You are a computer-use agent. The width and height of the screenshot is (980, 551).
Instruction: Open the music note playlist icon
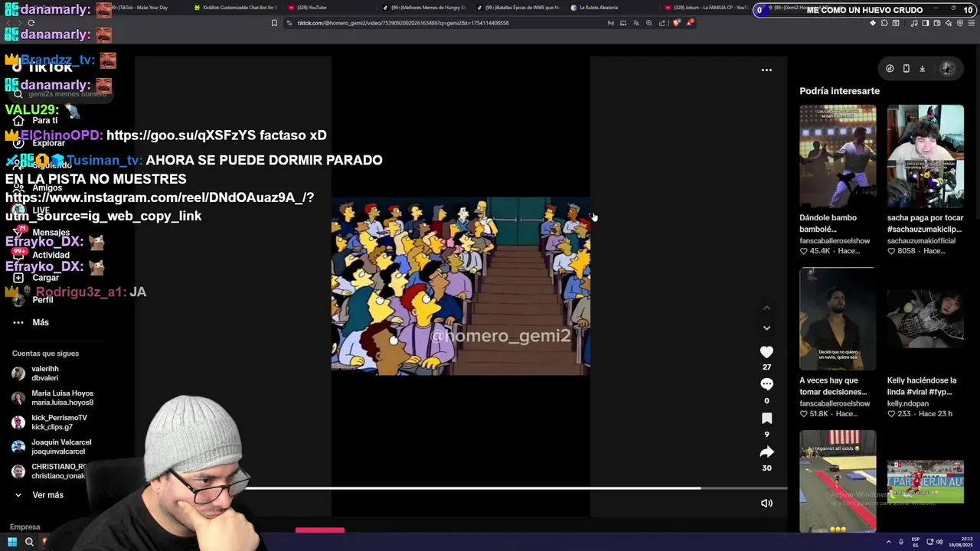point(913,23)
